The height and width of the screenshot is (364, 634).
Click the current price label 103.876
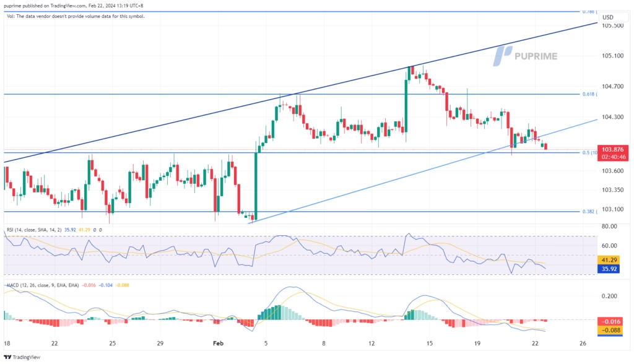[613, 150]
